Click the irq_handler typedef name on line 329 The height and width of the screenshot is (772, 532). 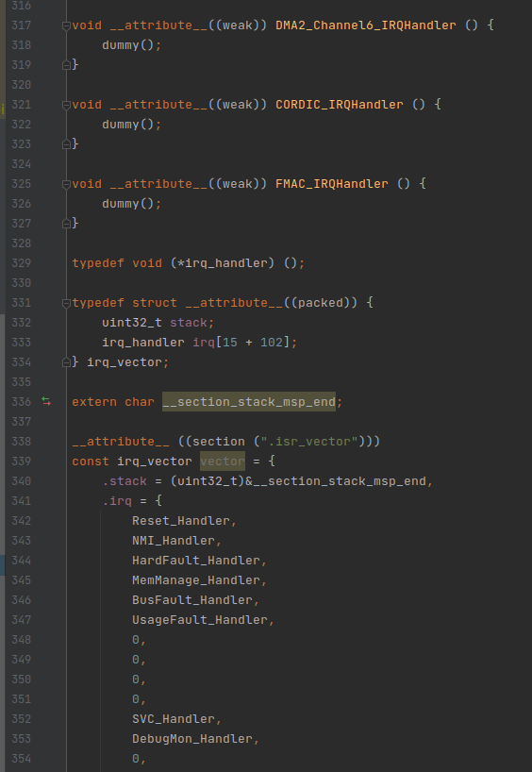pos(225,263)
